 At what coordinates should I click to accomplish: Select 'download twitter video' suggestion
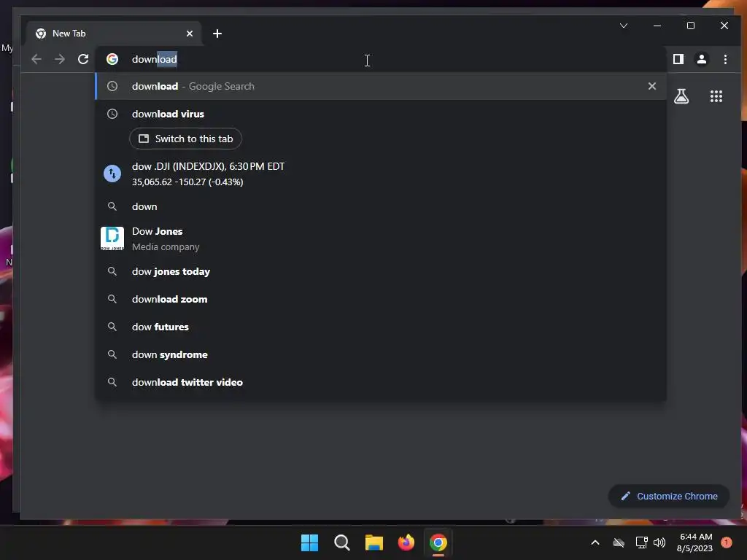[381, 382]
